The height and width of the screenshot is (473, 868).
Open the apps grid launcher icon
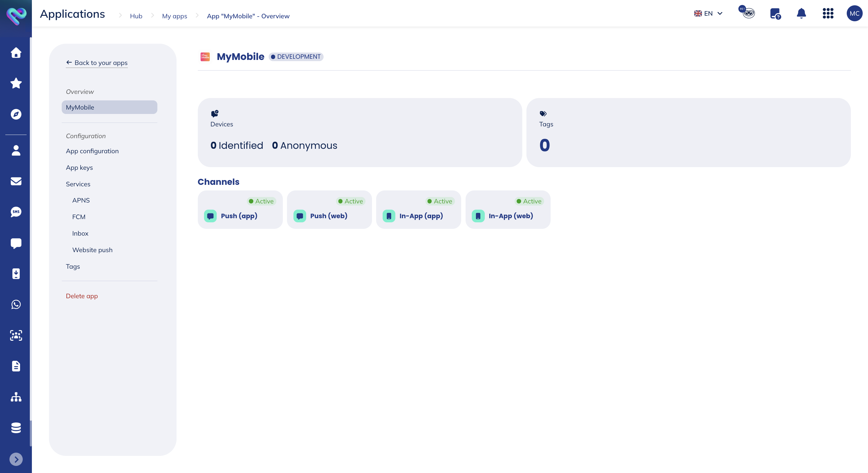[828, 14]
